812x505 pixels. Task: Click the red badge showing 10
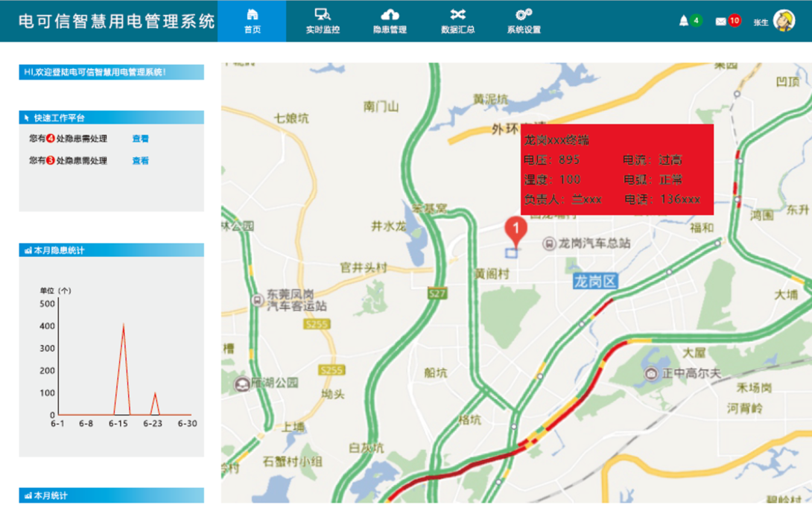pyautogui.click(x=734, y=21)
